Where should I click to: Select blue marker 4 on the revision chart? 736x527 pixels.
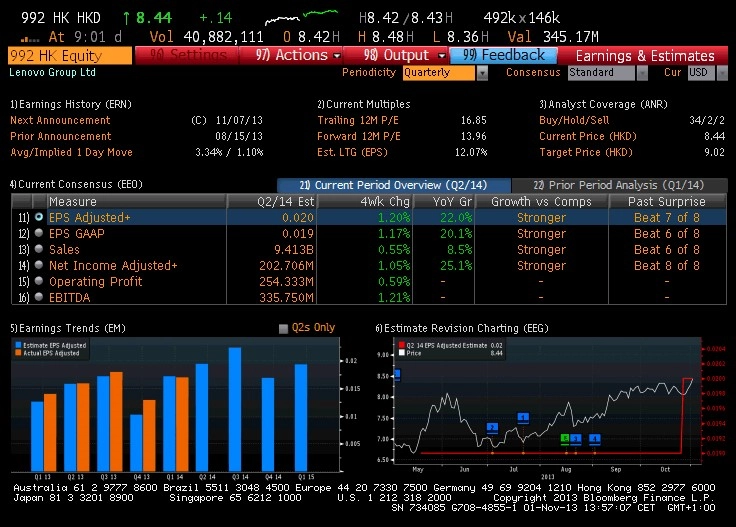coord(595,439)
